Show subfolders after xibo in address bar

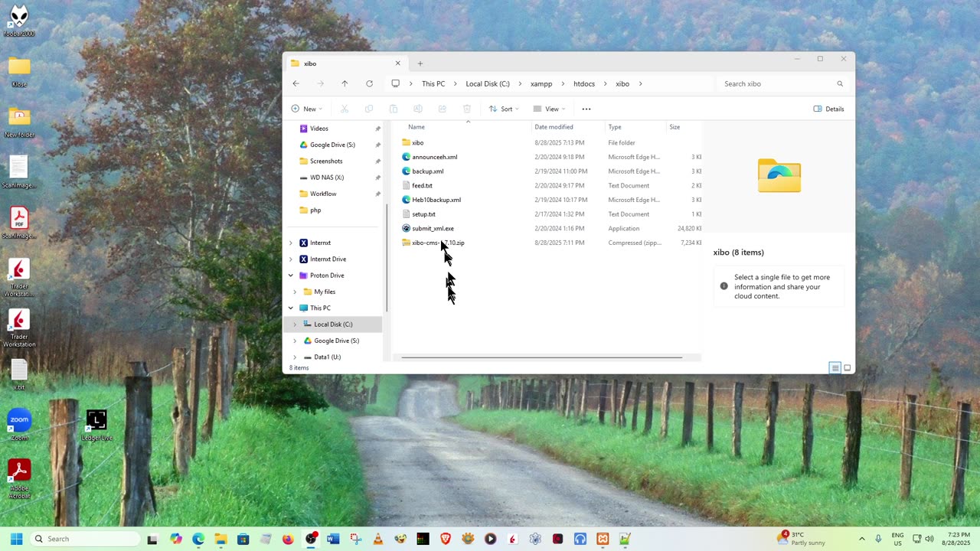pyautogui.click(x=640, y=83)
